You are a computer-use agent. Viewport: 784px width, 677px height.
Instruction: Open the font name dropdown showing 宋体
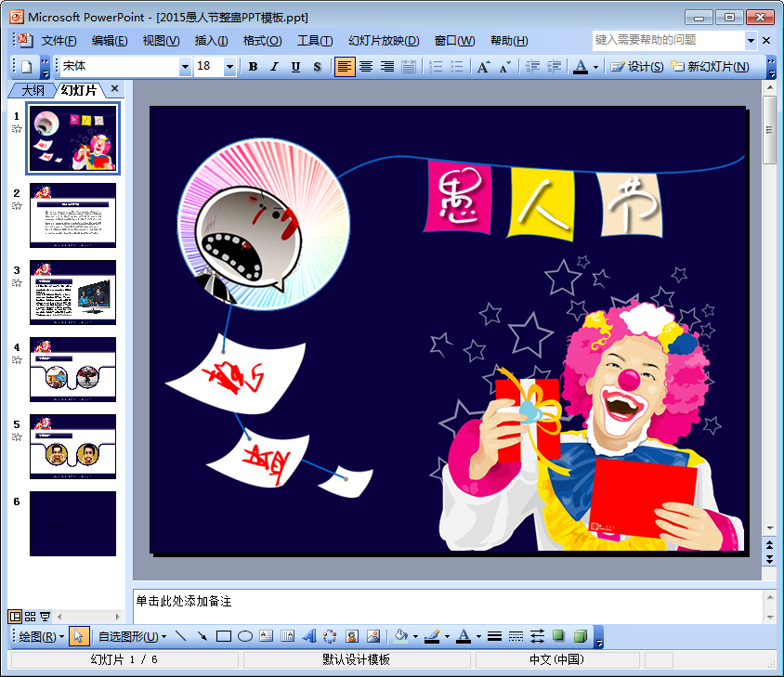185,67
